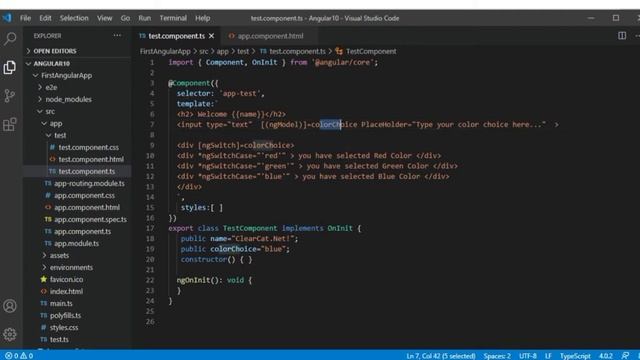Click the VS Code logo icon

click(x=7, y=18)
